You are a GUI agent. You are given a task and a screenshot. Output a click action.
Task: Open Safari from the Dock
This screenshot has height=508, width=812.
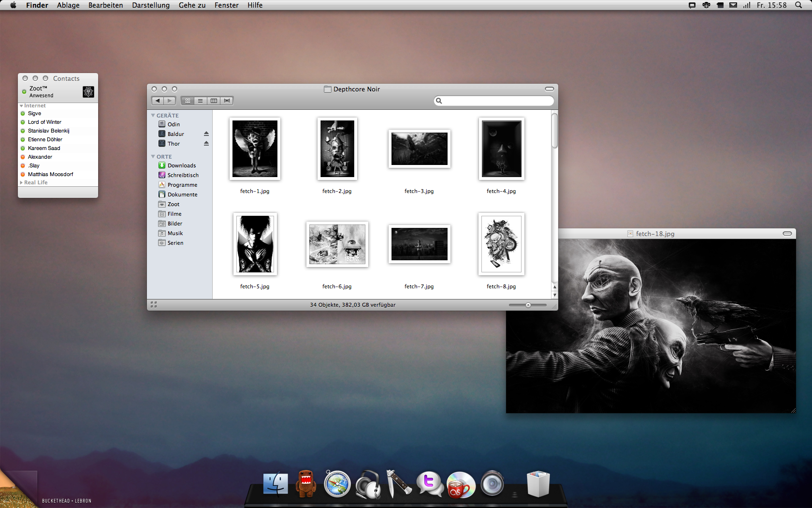tap(337, 484)
